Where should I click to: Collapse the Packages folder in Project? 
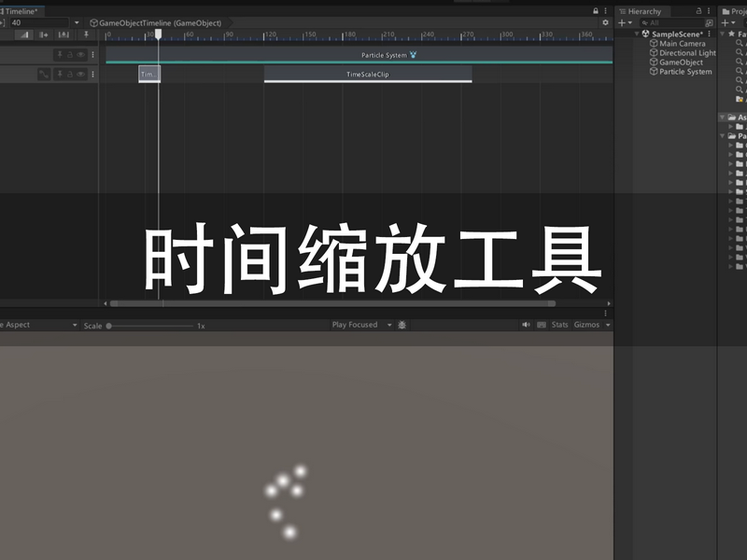(x=723, y=135)
